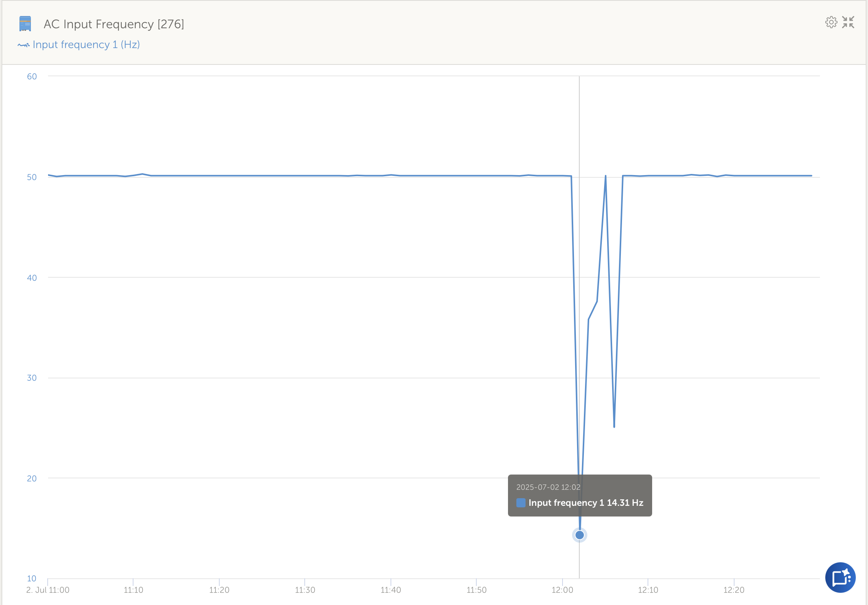
Task: Open the AI chat assistant button
Action: (x=840, y=578)
